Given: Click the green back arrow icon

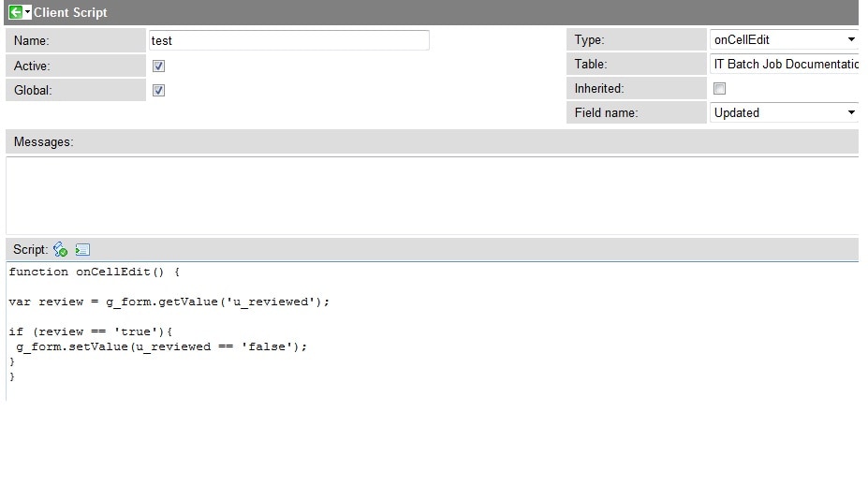Looking at the screenshot, I should point(16,12).
